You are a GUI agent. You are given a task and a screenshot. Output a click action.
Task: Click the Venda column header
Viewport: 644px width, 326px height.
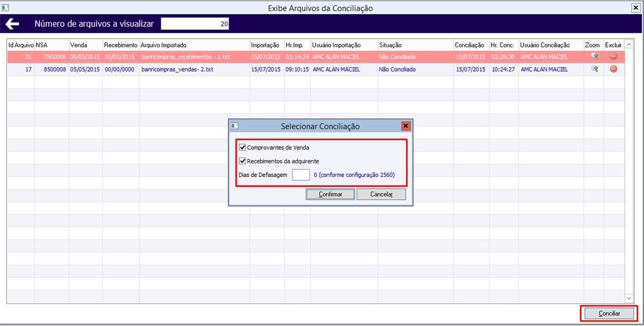pyautogui.click(x=85, y=45)
